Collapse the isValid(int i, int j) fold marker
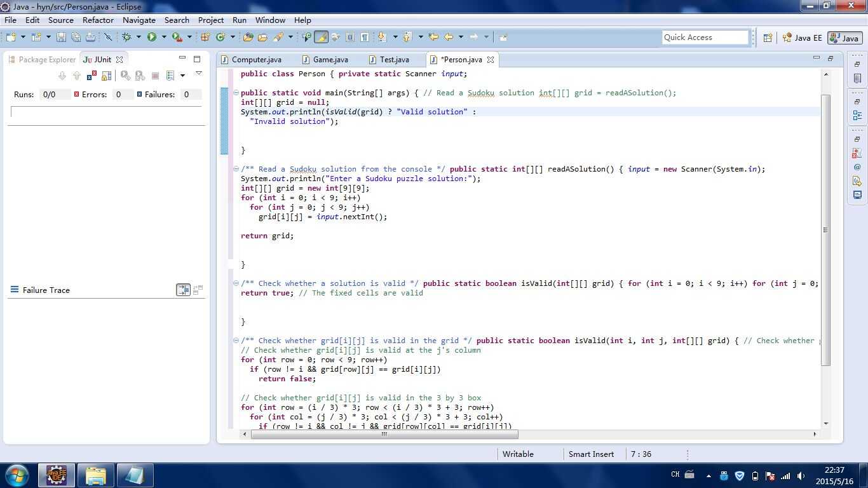The image size is (868, 488). coord(236,341)
